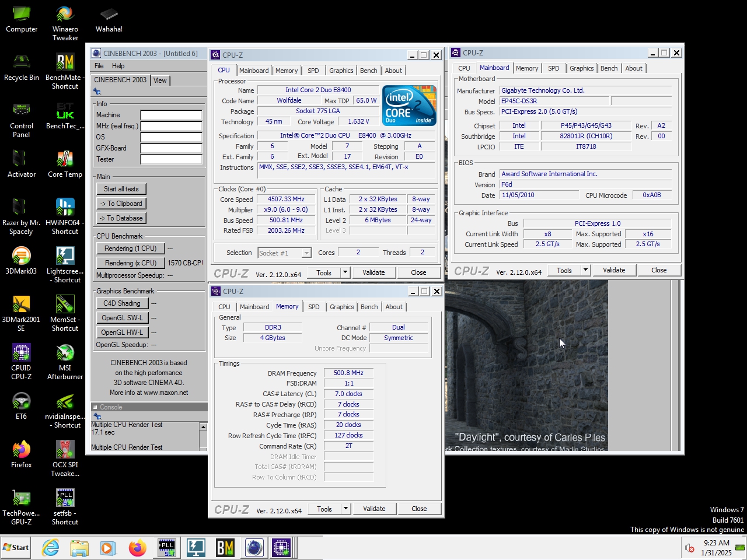The width and height of the screenshot is (747, 560).
Task: Click the Intel Core 2 Duo logo
Action: (x=409, y=106)
